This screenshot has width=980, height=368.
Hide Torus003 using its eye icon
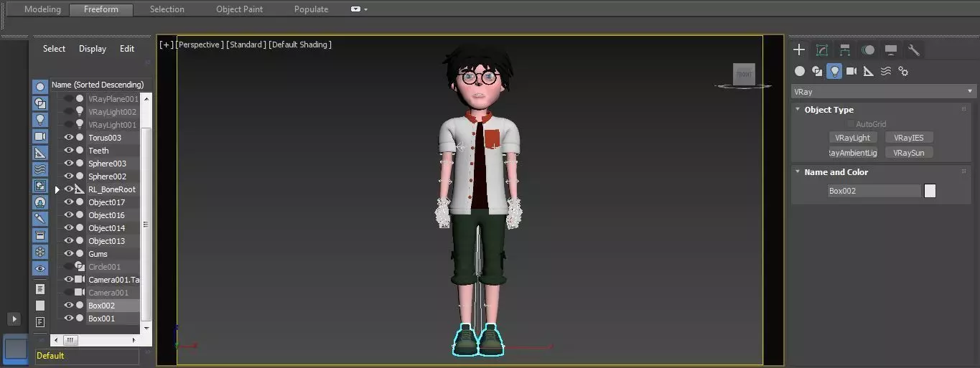point(69,138)
